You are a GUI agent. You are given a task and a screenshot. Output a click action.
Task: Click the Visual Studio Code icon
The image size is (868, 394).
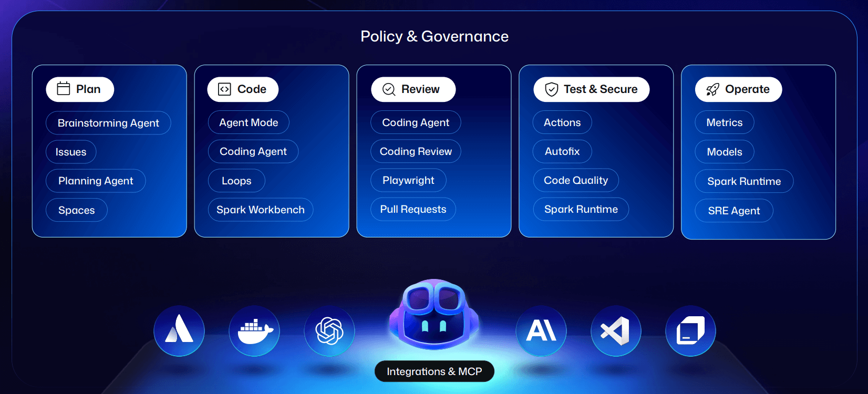pyautogui.click(x=616, y=331)
